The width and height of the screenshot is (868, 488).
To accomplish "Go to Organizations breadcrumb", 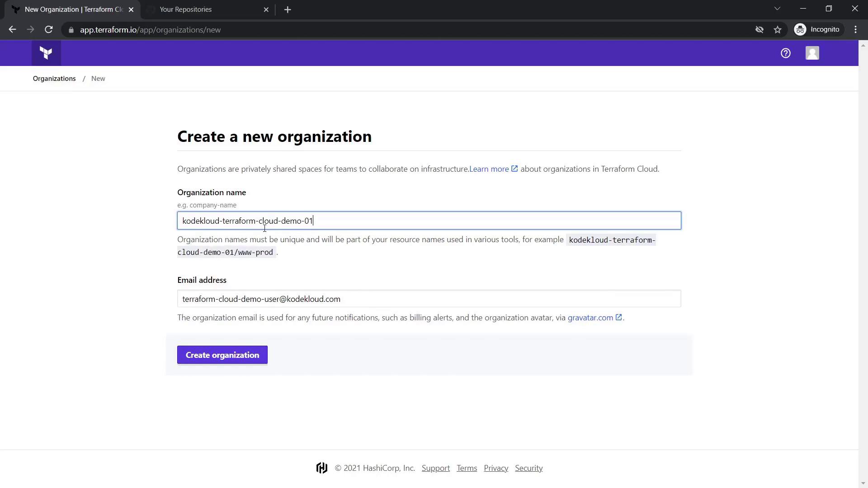I will [x=54, y=79].
